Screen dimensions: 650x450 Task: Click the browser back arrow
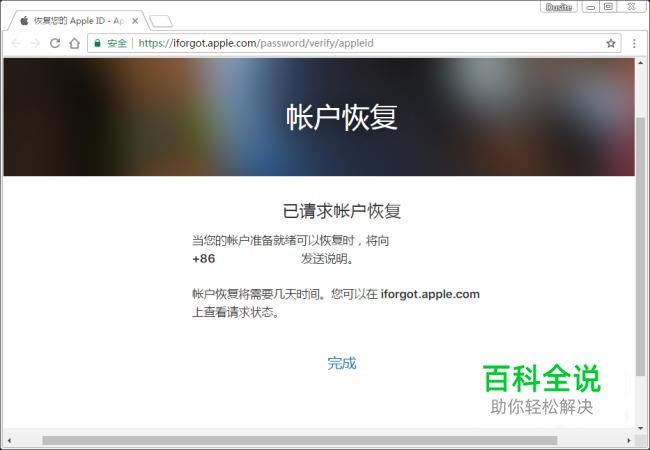pos(16,43)
